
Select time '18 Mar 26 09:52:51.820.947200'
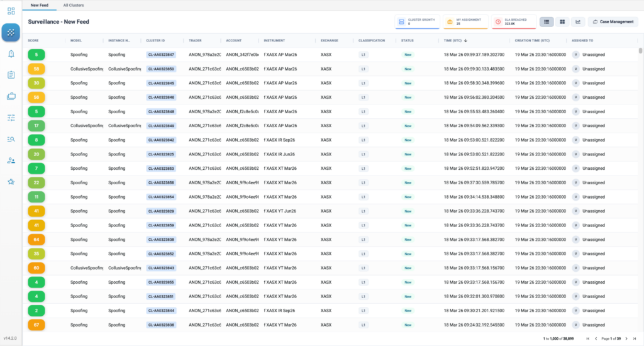(474, 169)
